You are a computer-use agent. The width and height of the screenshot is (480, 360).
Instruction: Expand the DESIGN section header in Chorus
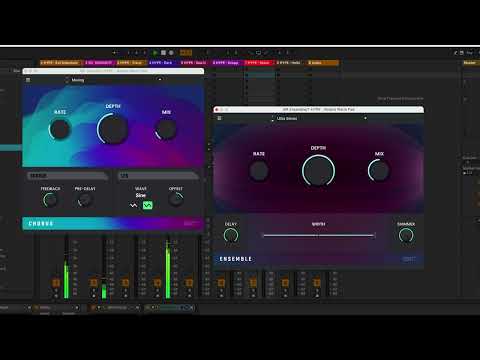pyautogui.click(x=68, y=176)
